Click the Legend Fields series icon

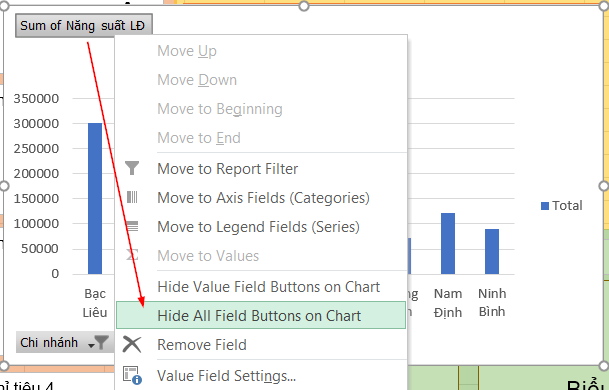(x=132, y=226)
